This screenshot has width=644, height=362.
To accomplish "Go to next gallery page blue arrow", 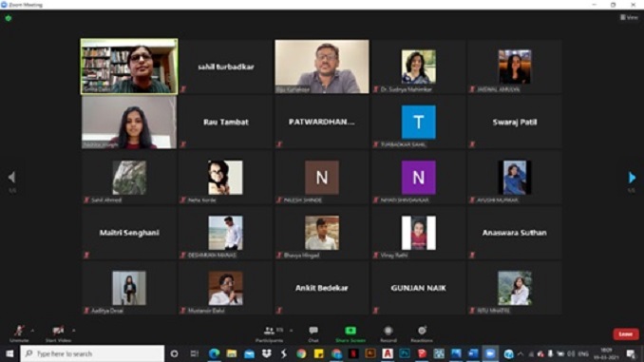I will [x=632, y=178].
